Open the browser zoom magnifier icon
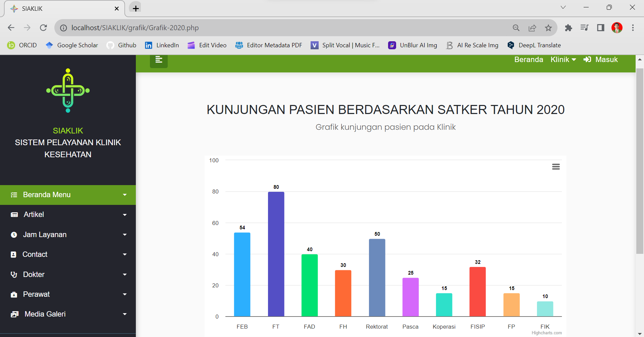This screenshot has height=337, width=644. (516, 28)
